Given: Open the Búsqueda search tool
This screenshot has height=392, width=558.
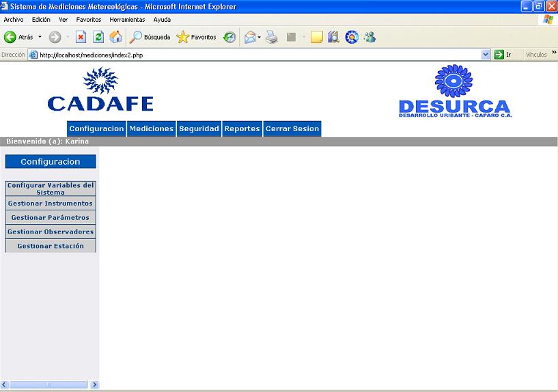Looking at the screenshot, I should (x=150, y=37).
